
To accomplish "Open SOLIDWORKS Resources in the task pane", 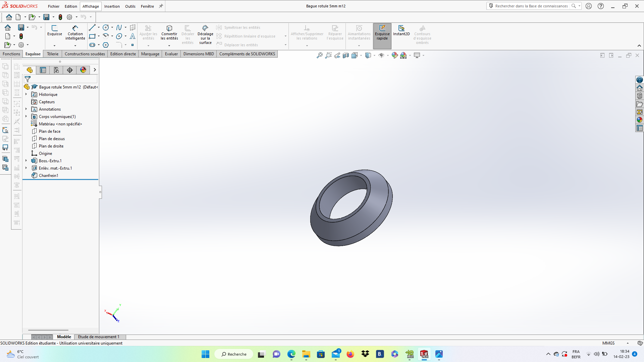I will 640,88.
